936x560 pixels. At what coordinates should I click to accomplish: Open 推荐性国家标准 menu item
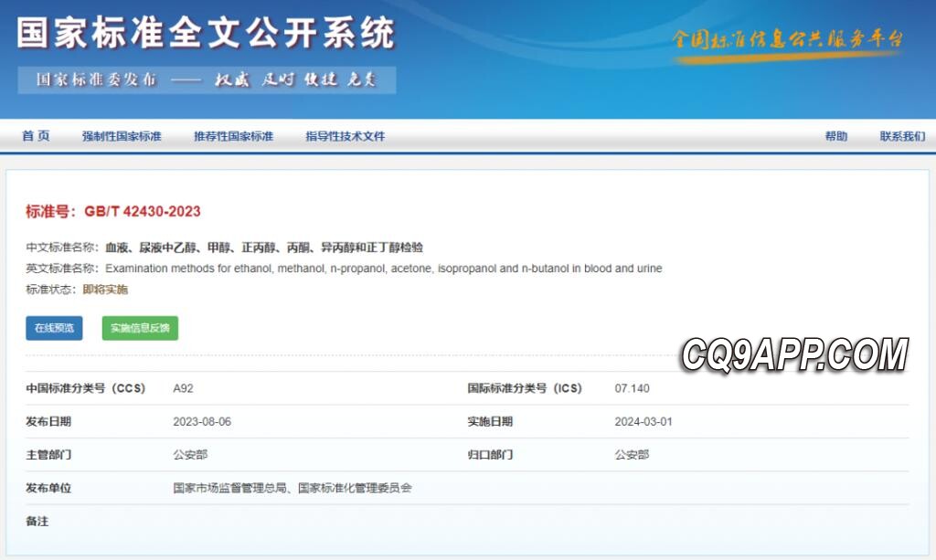233,136
